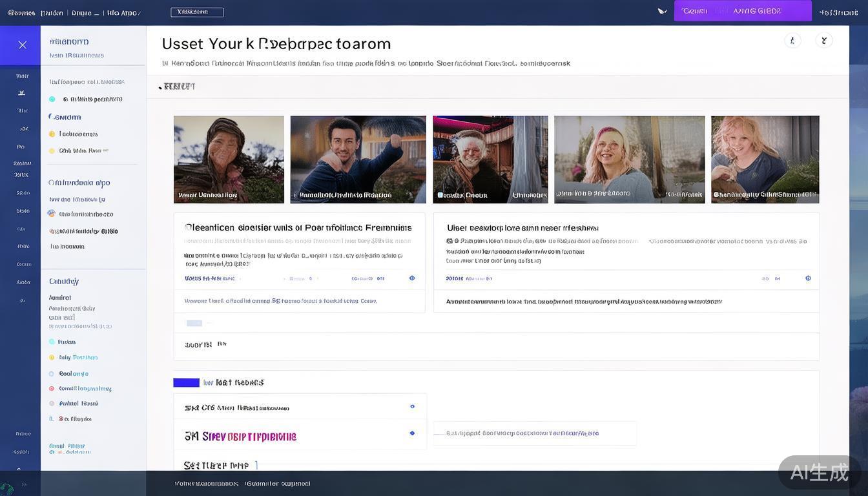The height and width of the screenshot is (496, 868).
Task: Open the photo of the smiling man in blue jacket
Action: (x=358, y=160)
